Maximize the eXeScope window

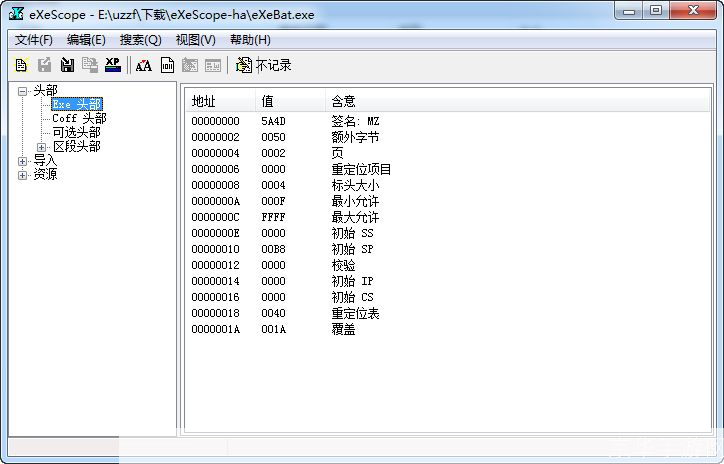click(x=656, y=10)
